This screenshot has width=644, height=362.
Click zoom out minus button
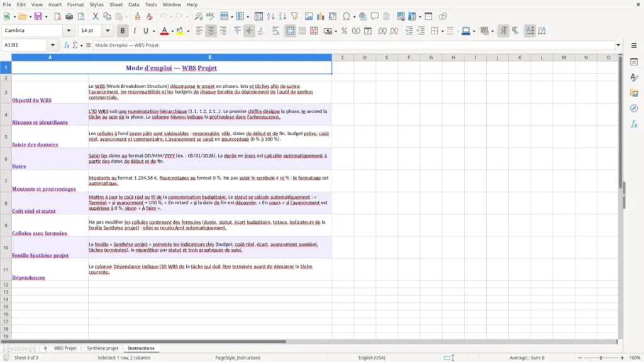tap(580, 358)
